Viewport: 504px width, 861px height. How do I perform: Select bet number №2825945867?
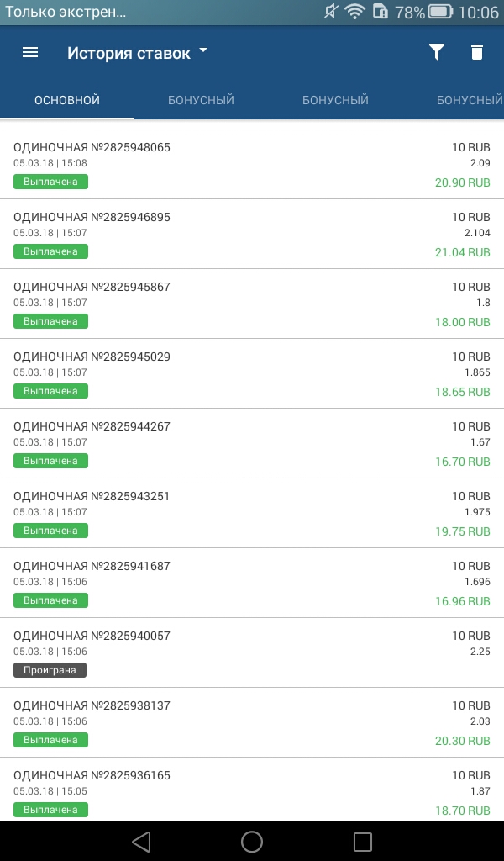click(92, 287)
